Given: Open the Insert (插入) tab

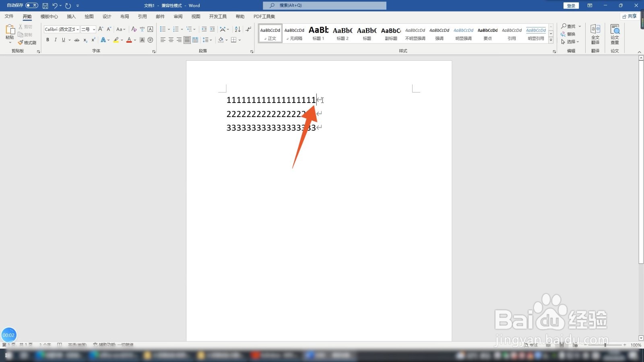Looking at the screenshot, I should pyautogui.click(x=71, y=16).
